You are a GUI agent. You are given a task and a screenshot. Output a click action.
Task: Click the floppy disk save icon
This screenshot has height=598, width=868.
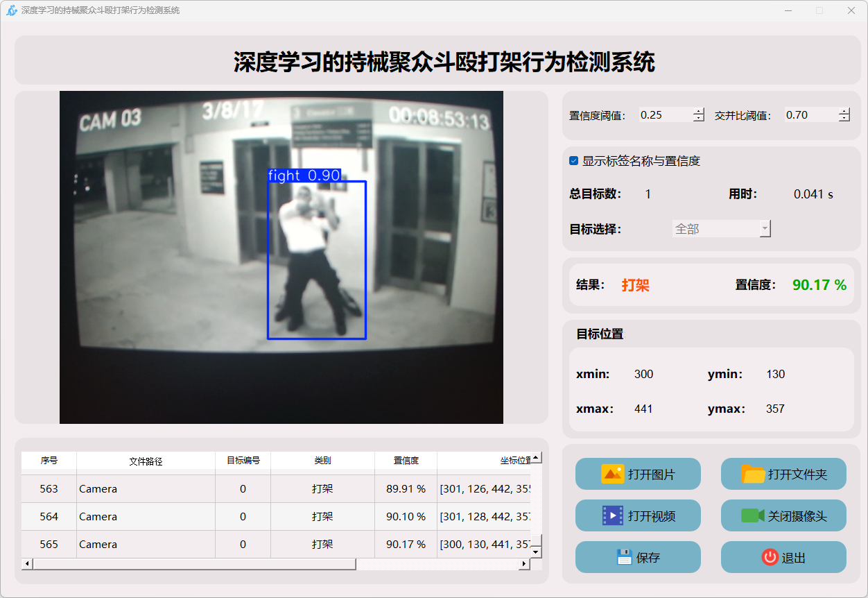coord(624,557)
